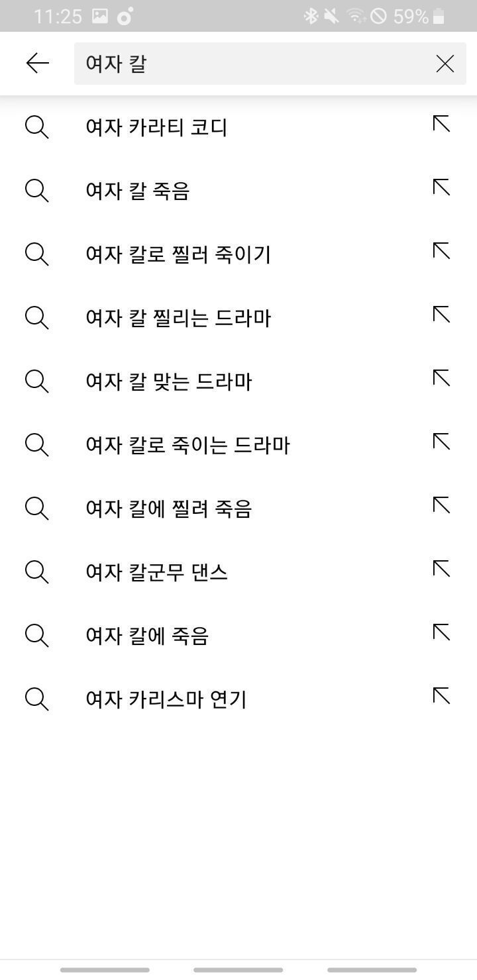Select suggestion 여자 칼 찔리는 드라마
The height and width of the screenshot is (980, 477).
(x=178, y=318)
